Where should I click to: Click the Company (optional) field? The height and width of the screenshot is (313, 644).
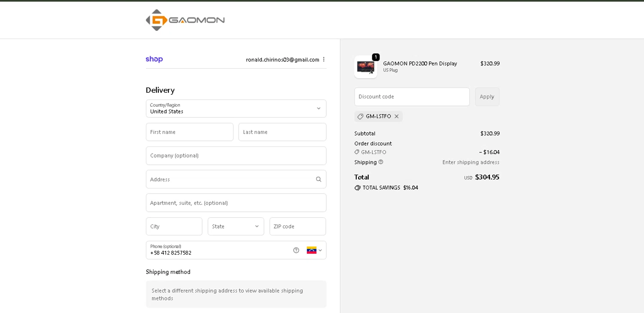pyautogui.click(x=236, y=156)
